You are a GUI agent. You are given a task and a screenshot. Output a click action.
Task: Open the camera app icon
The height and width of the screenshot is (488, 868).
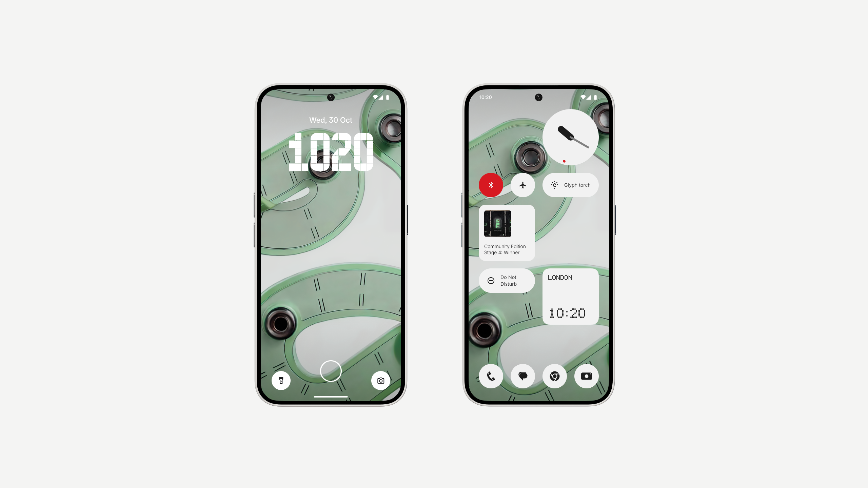tap(586, 376)
